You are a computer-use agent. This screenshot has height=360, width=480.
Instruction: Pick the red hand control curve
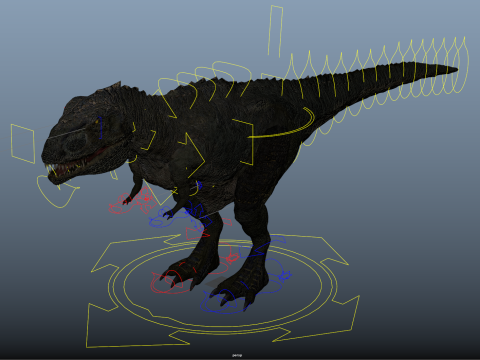(121, 205)
